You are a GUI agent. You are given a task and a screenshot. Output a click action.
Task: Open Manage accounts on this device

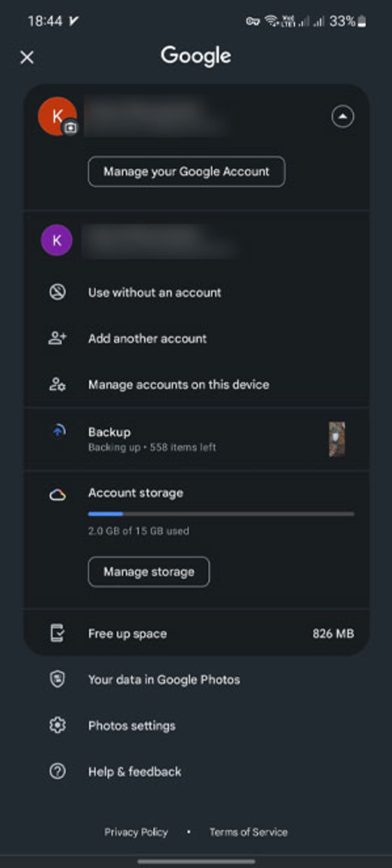click(x=196, y=385)
